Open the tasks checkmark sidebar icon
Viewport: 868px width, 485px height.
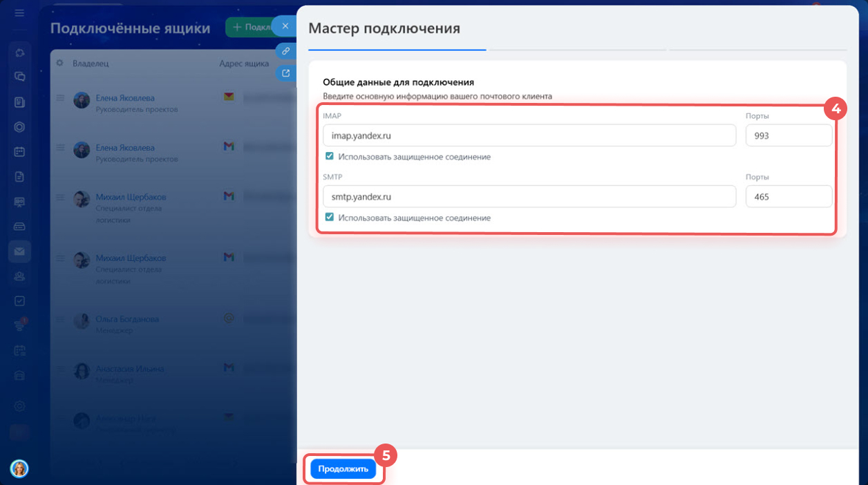pyautogui.click(x=19, y=301)
